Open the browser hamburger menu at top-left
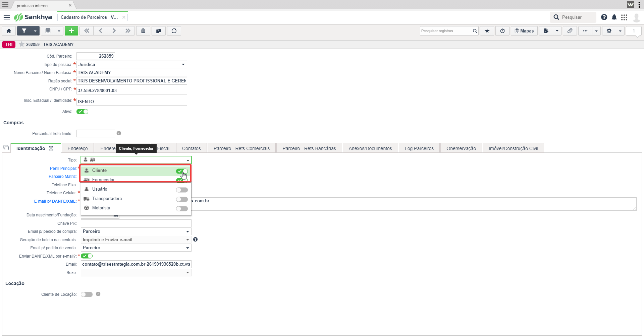 tap(5, 5)
